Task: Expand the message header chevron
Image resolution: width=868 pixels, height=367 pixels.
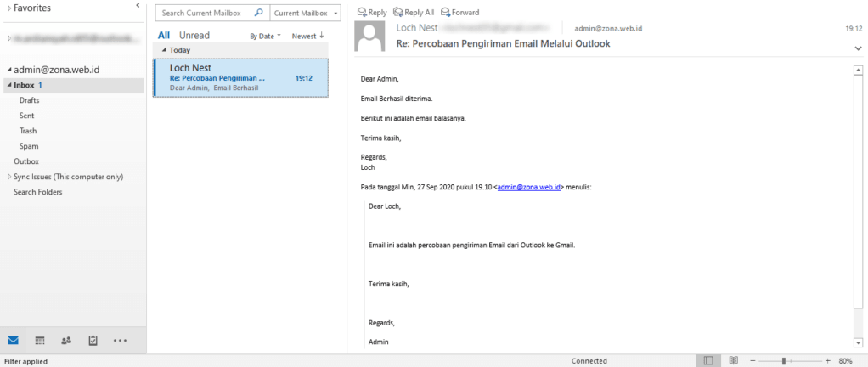Action: (x=858, y=48)
